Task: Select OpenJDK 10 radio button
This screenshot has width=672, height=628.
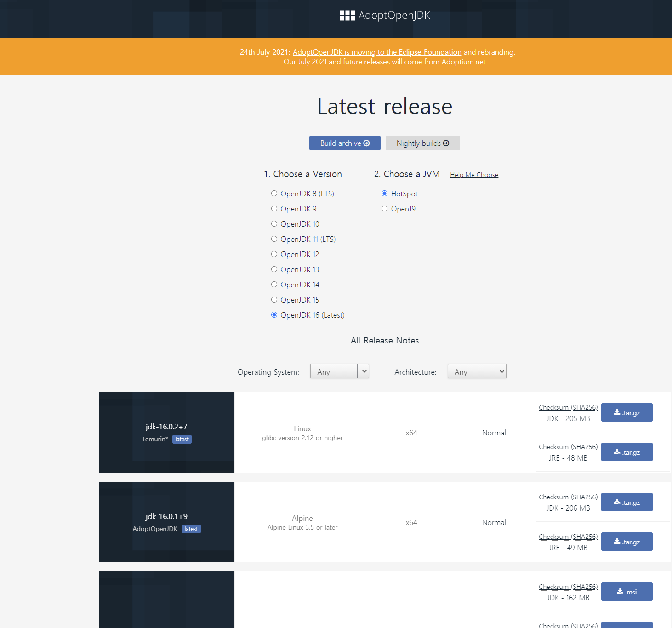Action: (x=274, y=224)
